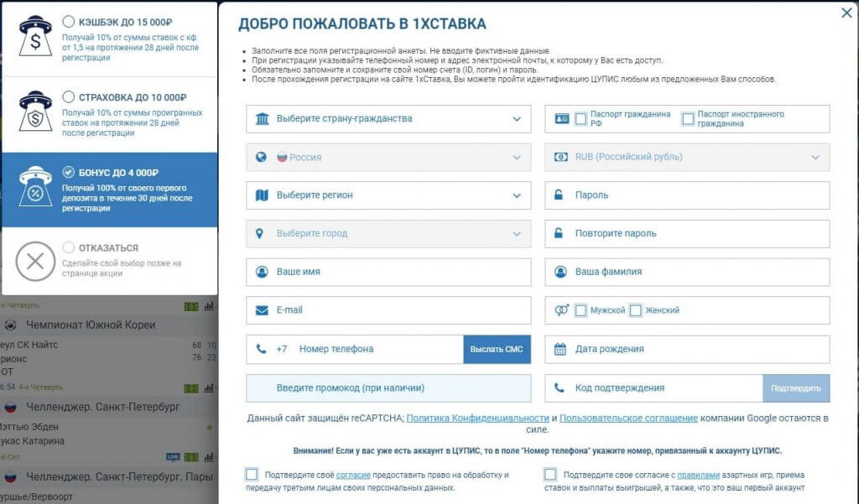This screenshot has height=504, width=859.
Task: Click the Russian flag icon next to Россия
Action: point(282,157)
